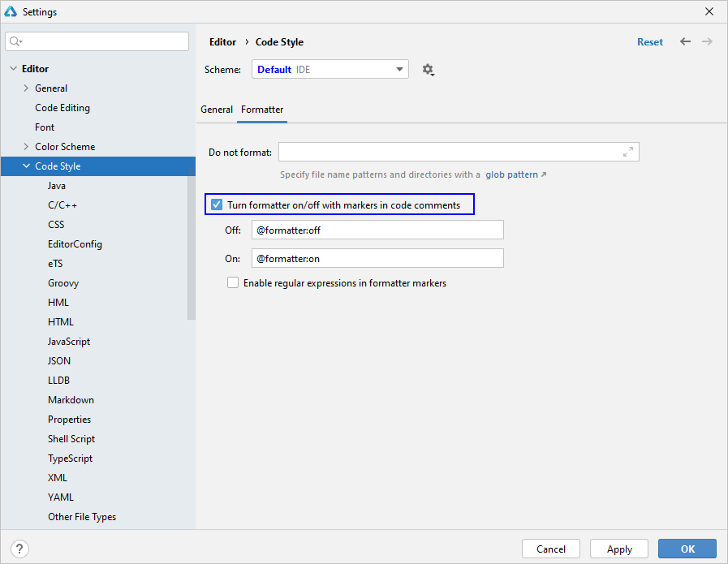This screenshot has width=728, height=564.
Task: Select XML in the tree
Action: pos(58,478)
